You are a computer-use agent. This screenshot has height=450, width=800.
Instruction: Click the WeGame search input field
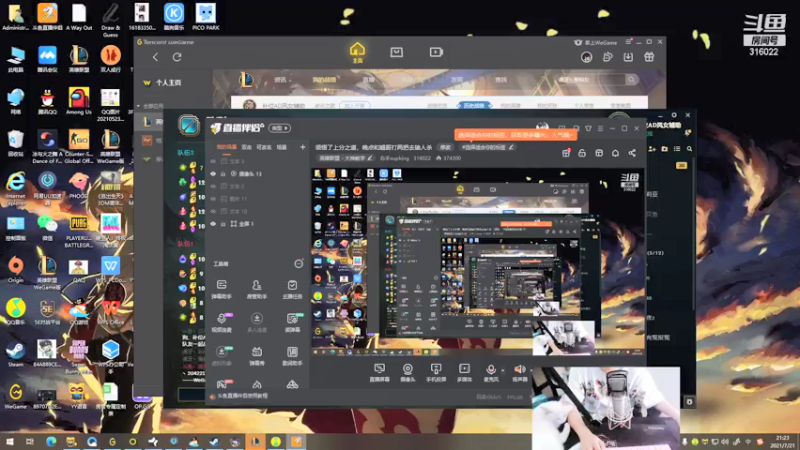[x=591, y=80]
